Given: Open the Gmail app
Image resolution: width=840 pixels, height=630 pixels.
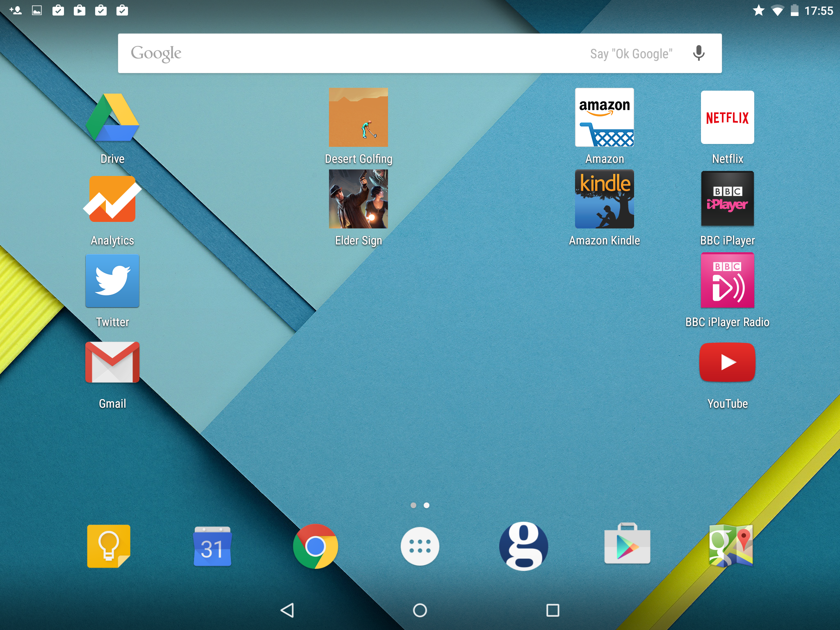Looking at the screenshot, I should (112, 362).
